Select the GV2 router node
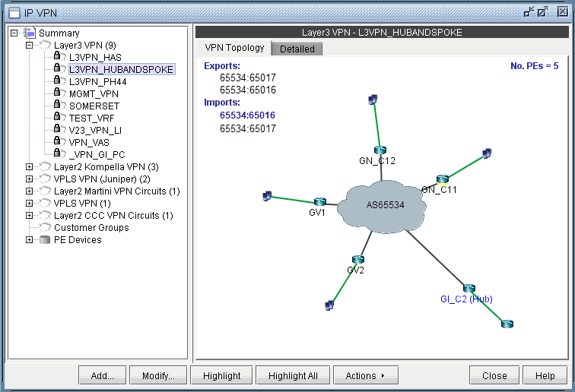 (x=357, y=260)
